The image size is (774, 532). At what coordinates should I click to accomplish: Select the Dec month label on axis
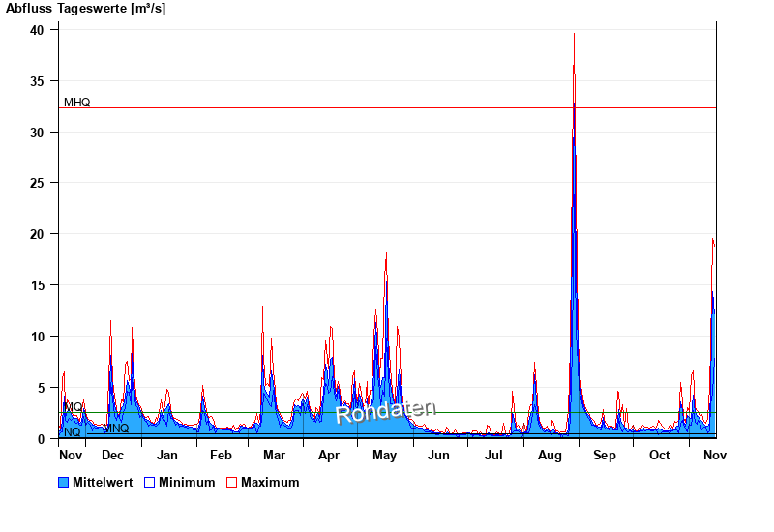112,455
